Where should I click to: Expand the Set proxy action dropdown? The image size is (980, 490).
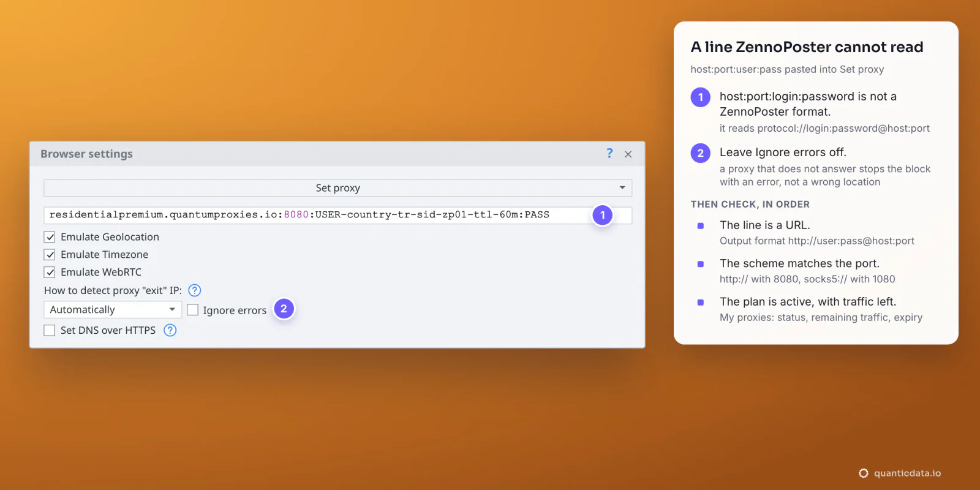[x=337, y=188]
